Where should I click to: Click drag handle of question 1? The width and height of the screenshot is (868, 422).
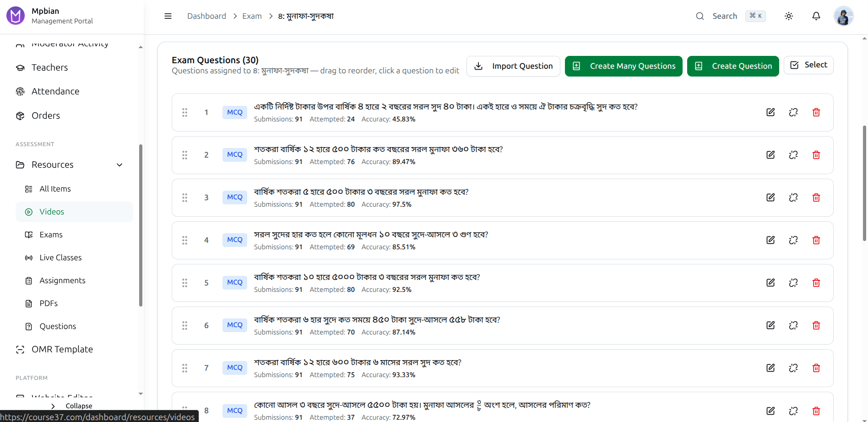[x=184, y=112]
